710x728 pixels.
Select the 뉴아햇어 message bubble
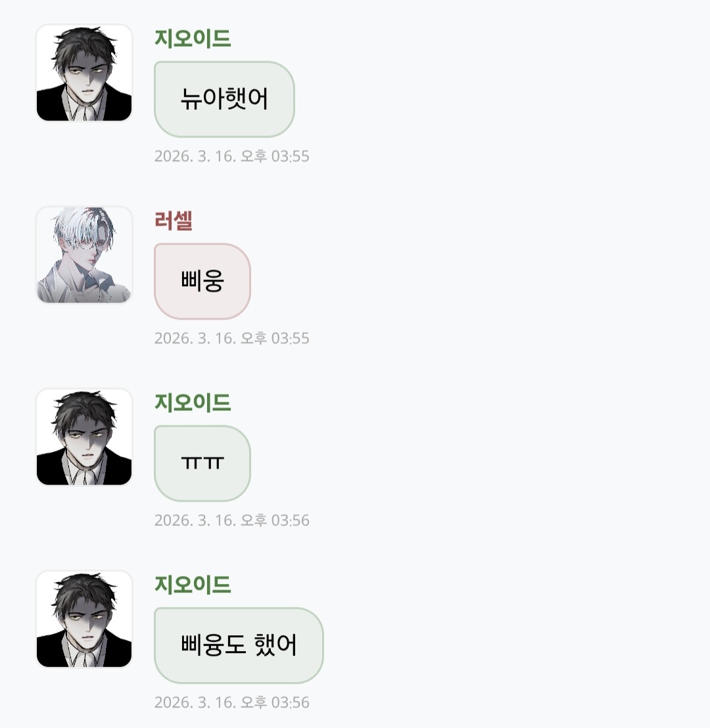(x=224, y=99)
